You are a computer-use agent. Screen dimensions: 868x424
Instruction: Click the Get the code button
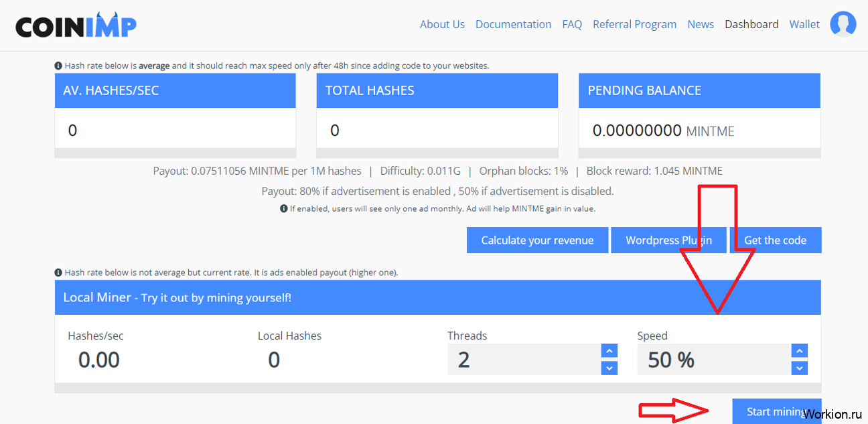pos(775,240)
